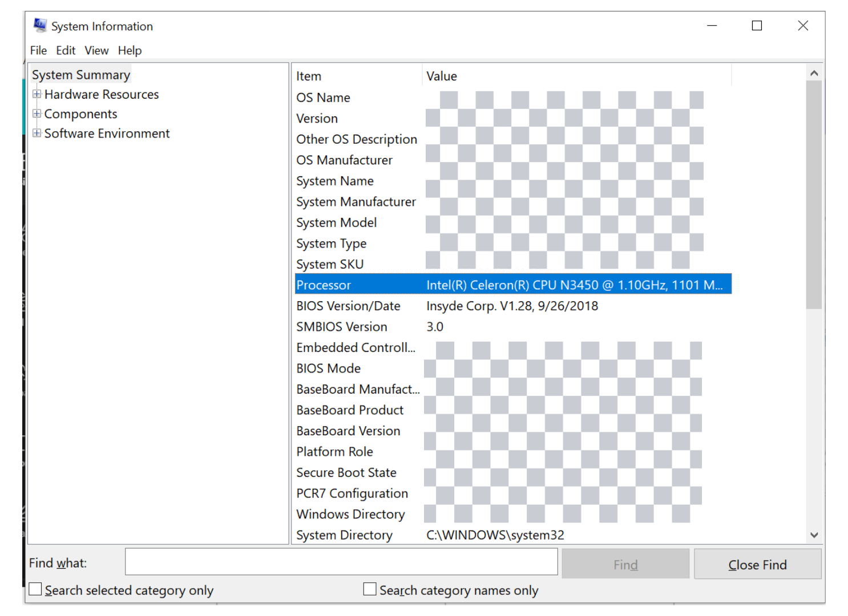Open the Edit menu

click(66, 50)
